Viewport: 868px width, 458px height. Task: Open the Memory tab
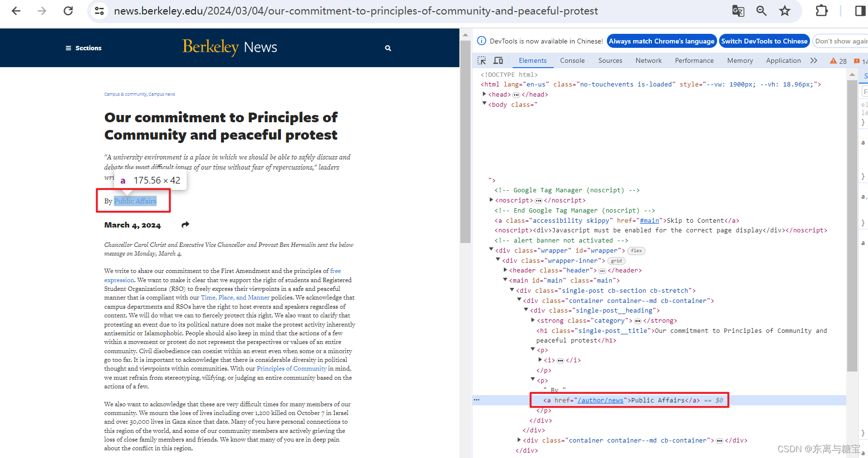tap(740, 60)
